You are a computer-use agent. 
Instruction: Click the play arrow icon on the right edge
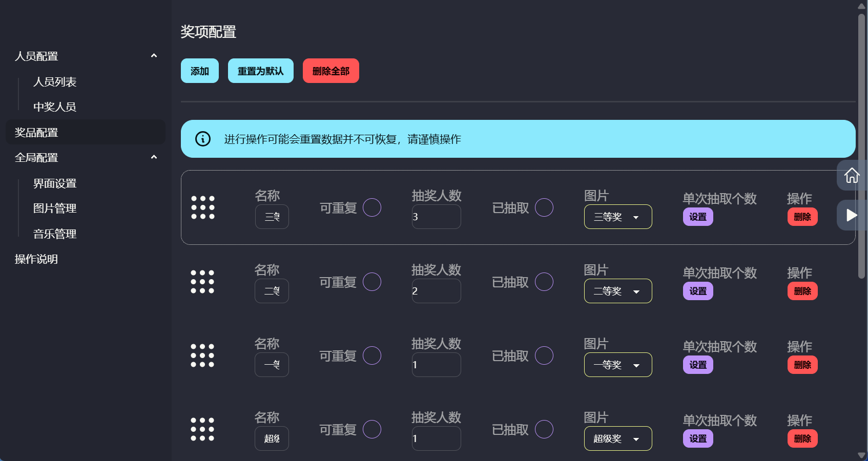[852, 215]
